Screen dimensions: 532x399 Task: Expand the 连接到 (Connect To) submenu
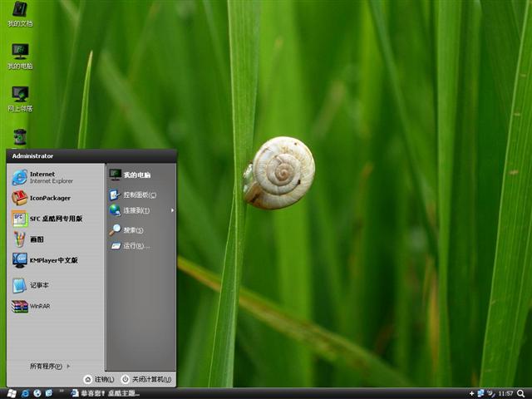click(x=137, y=210)
